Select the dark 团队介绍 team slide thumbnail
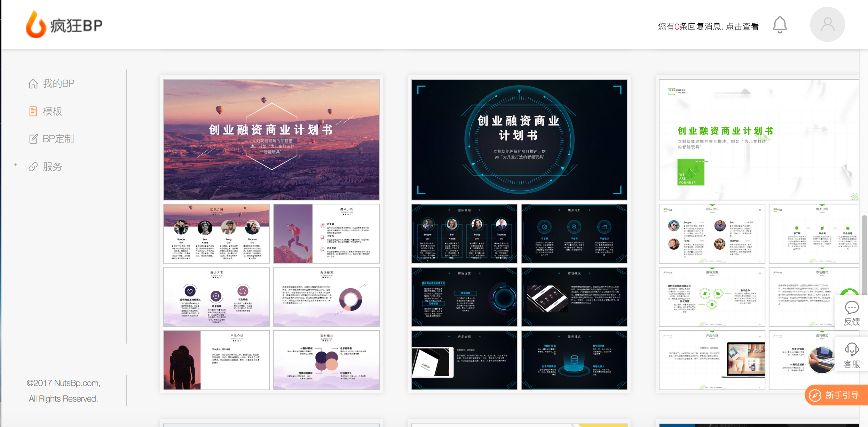 [x=464, y=234]
